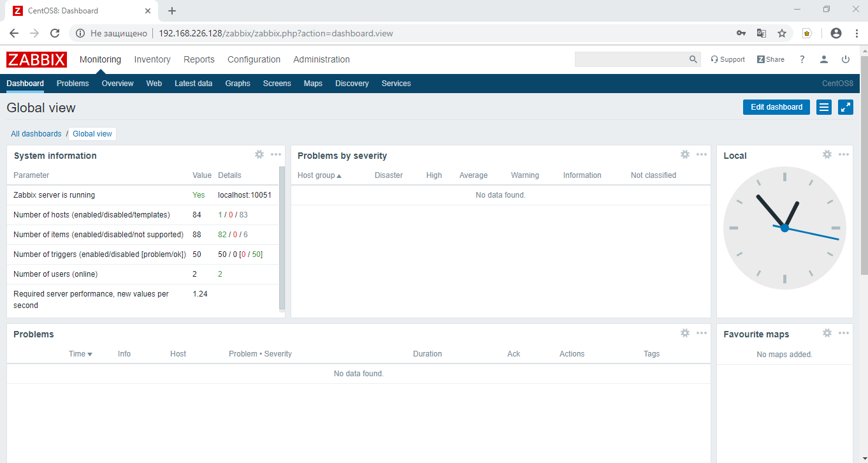
Task: Open Favourite maps widget three-dot menu
Action: coord(844,333)
